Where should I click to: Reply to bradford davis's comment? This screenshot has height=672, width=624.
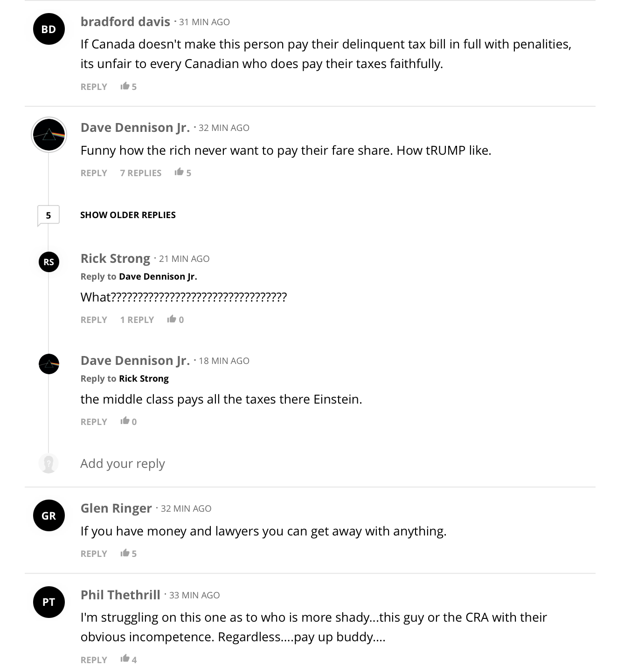(x=94, y=87)
